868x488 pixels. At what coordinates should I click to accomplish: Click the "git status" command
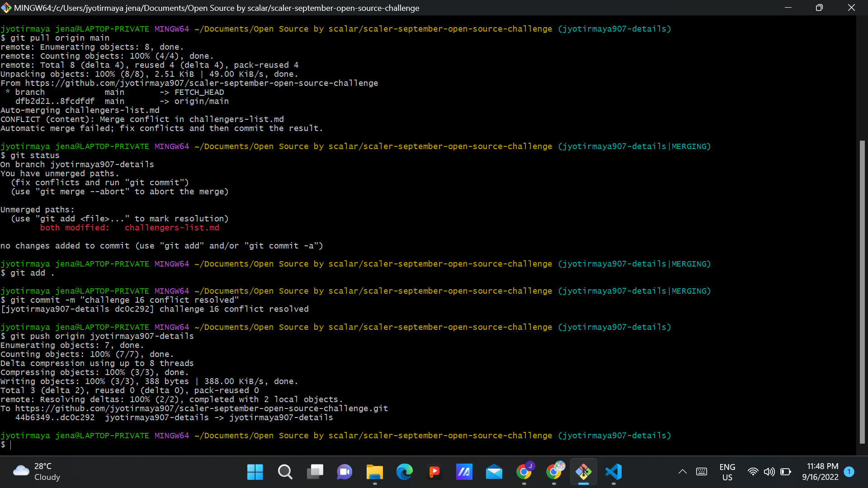[35, 155]
